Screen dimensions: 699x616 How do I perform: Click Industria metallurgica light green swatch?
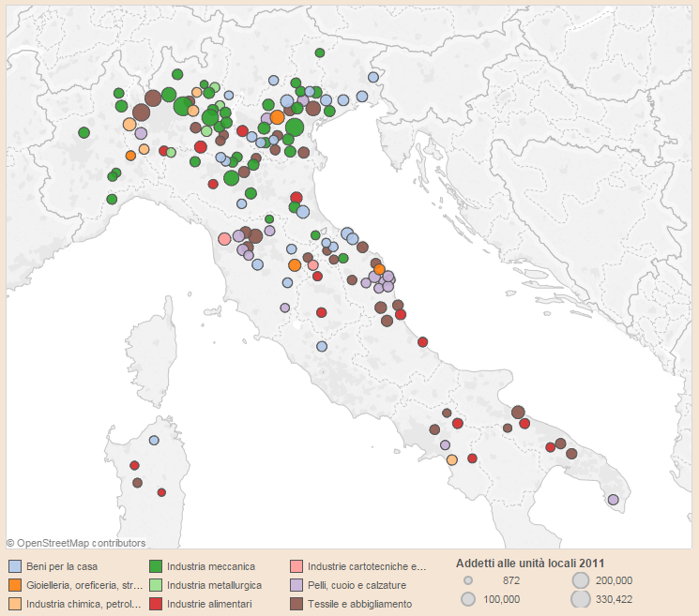[x=156, y=585]
